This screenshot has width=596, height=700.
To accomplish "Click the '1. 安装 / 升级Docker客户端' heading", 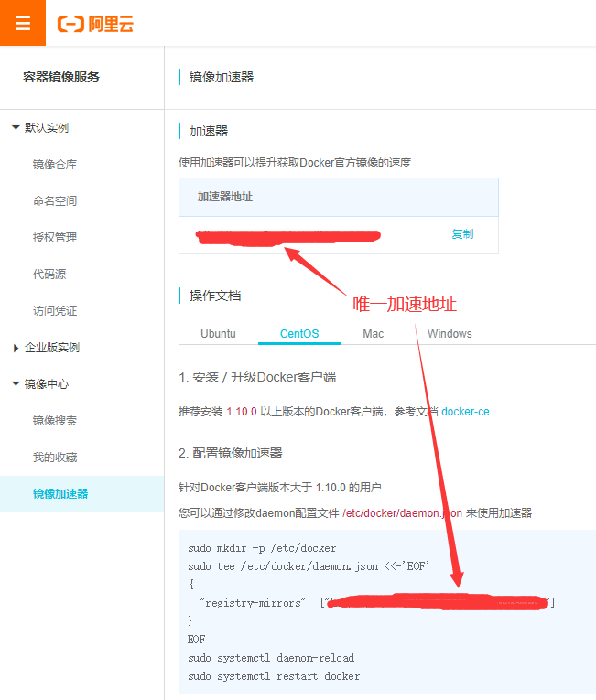I will [x=257, y=377].
